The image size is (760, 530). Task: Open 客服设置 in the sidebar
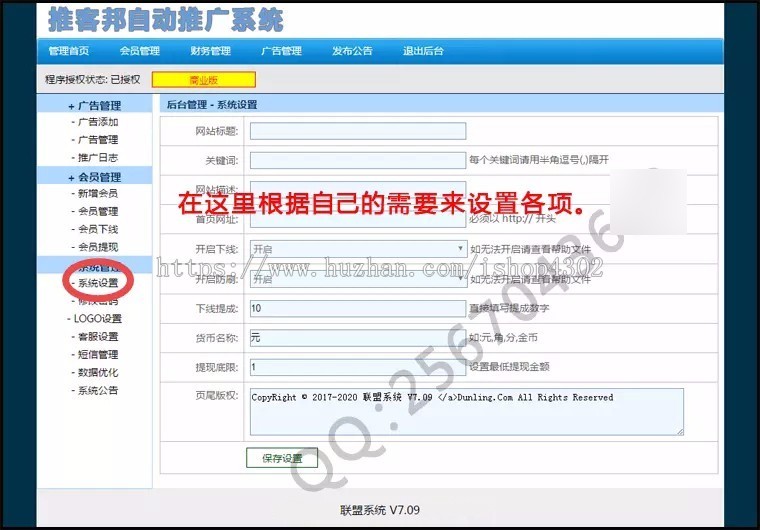[x=98, y=337]
